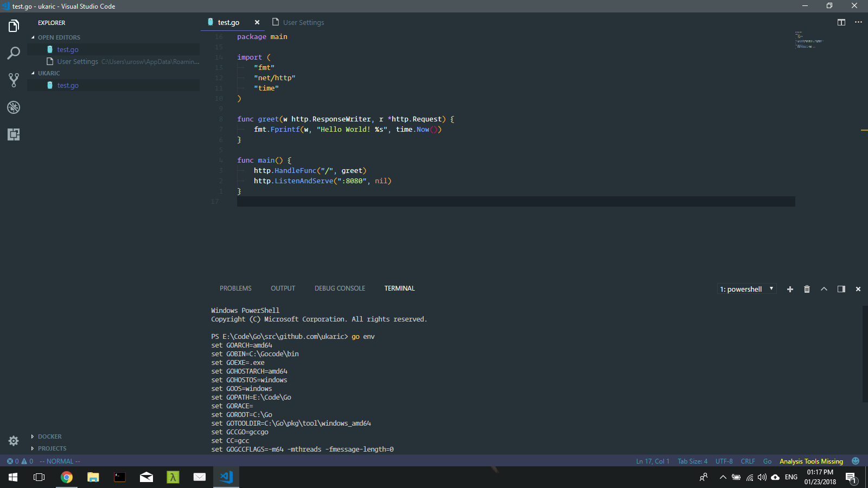Switch to the User Settings tab
868x488 pixels.
pyautogui.click(x=298, y=22)
